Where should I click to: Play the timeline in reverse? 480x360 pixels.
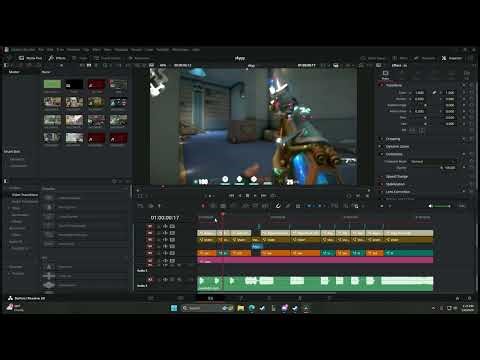(240, 196)
